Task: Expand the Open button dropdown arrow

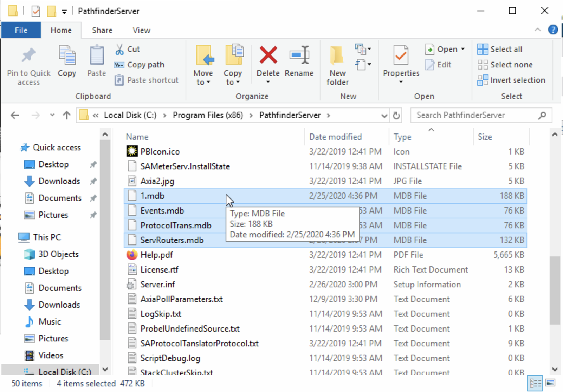Action: 463,49
